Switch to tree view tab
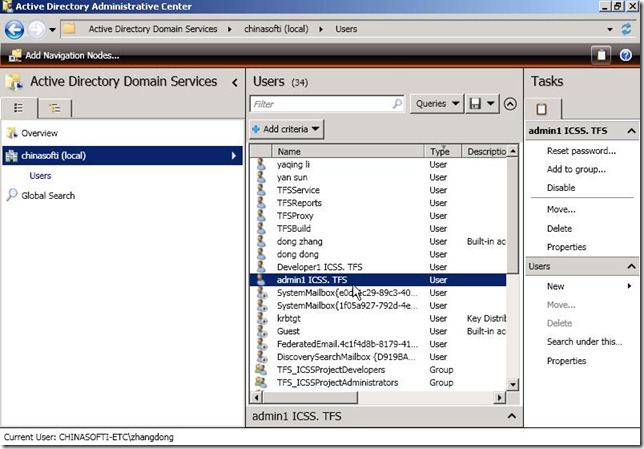Viewport: 644px width, 449px height. coord(55,108)
